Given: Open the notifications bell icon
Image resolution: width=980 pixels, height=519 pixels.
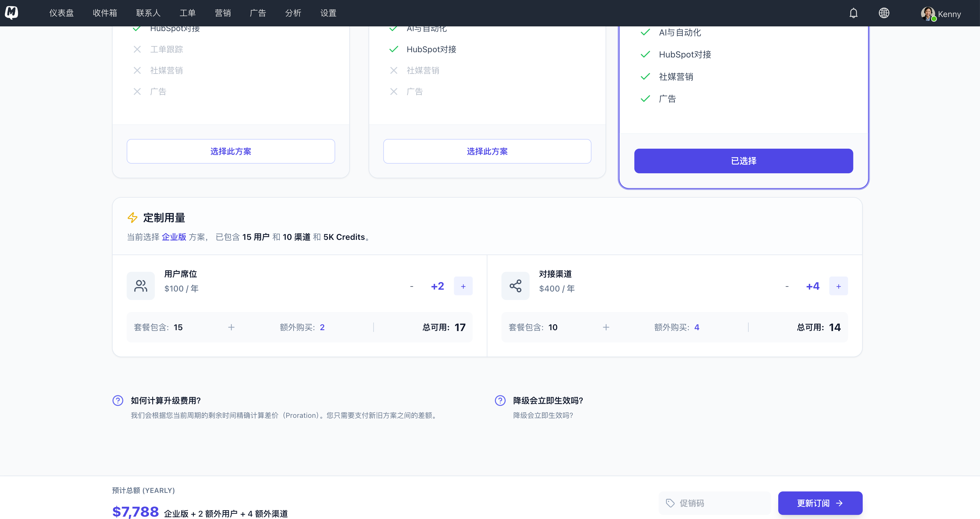Looking at the screenshot, I should click(853, 13).
